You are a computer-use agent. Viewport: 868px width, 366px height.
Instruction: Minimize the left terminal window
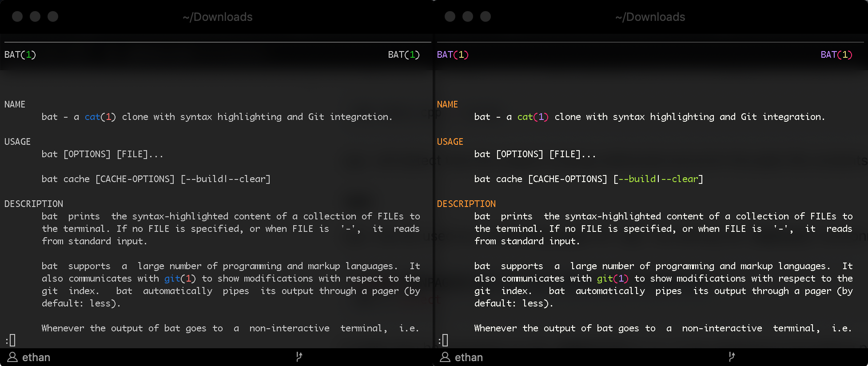35,16
